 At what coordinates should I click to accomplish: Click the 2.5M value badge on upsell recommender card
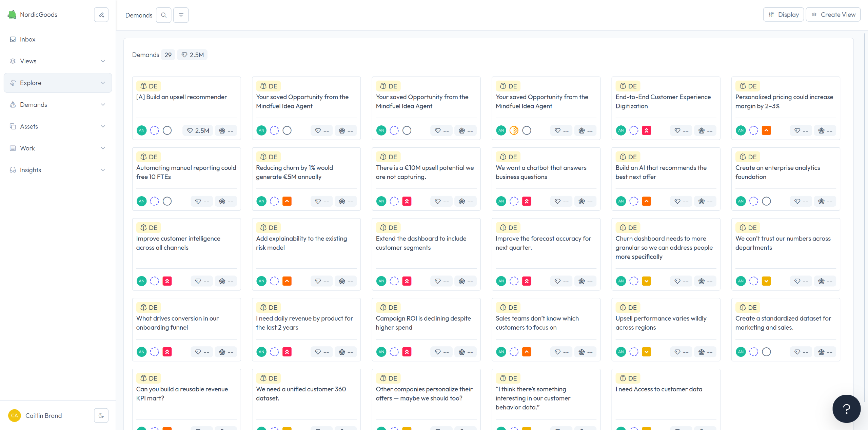[x=198, y=130]
